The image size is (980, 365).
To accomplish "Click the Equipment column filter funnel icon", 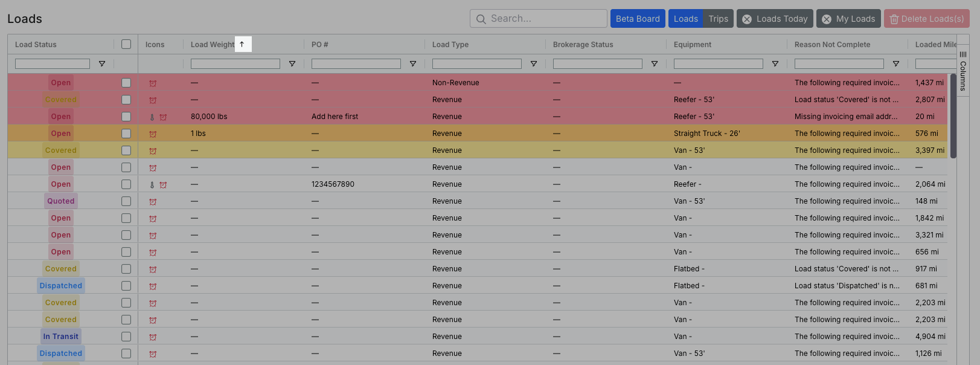I will point(775,64).
